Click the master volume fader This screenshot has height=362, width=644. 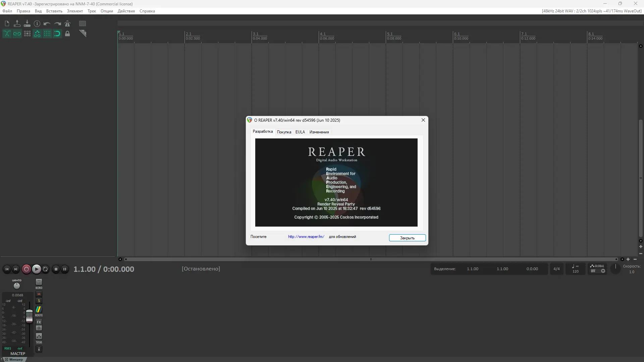click(30, 316)
